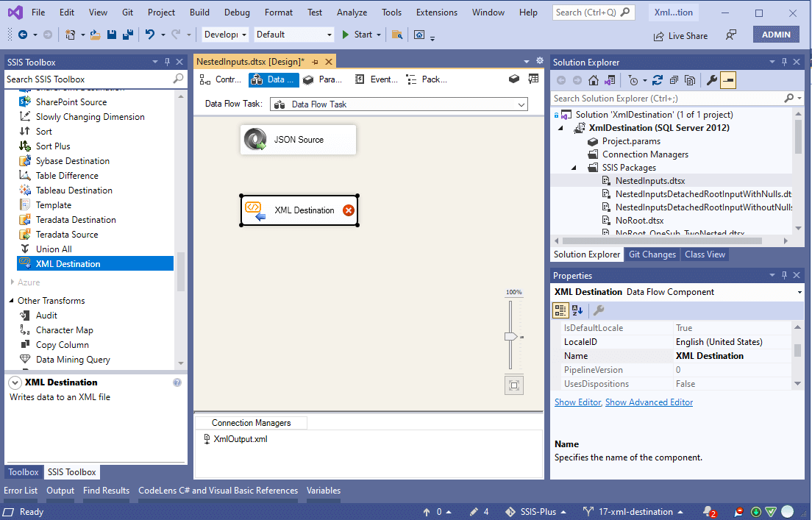812x520 pixels.
Task: Click the red error icon on XML Destination
Action: [x=349, y=210]
